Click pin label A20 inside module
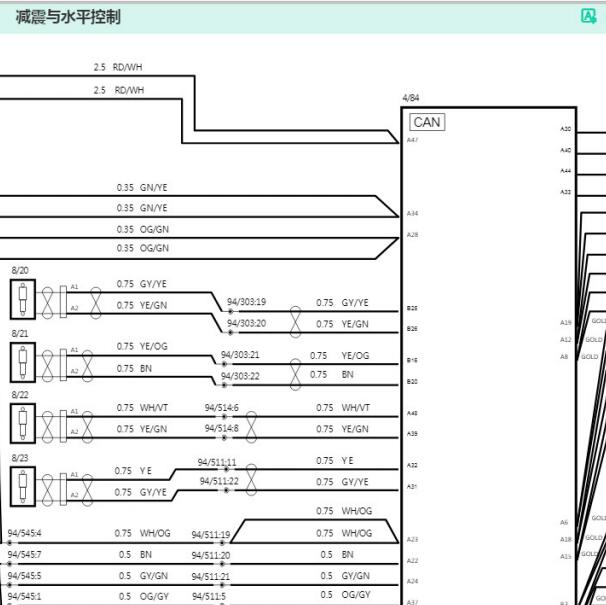This screenshot has width=606, height=605. tap(565, 129)
